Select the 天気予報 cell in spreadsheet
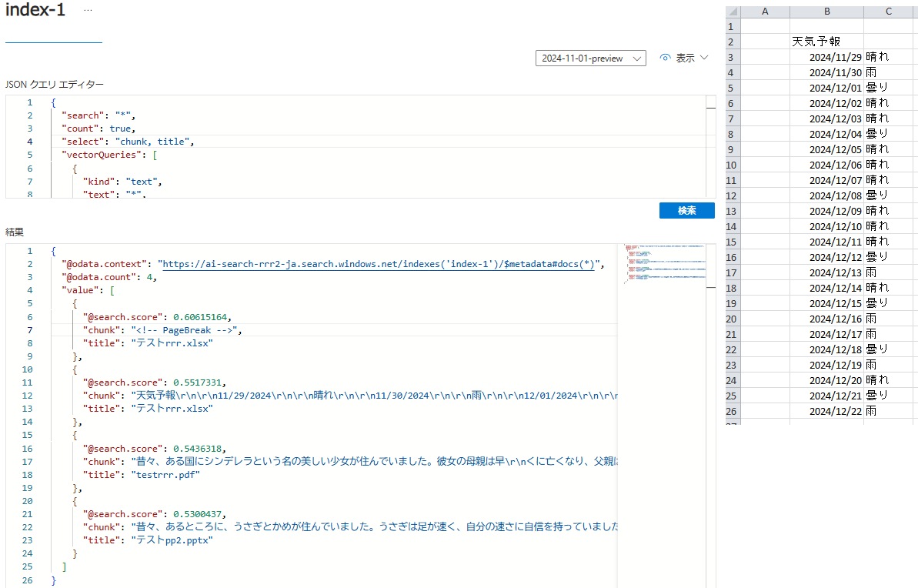The height and width of the screenshot is (588, 918). coord(826,42)
